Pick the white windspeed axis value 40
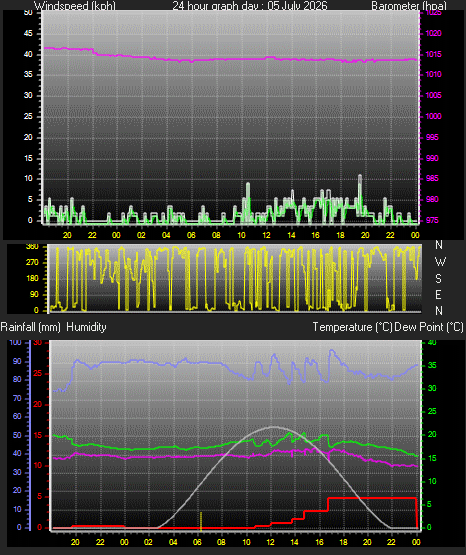This screenshot has height=555, width=466. pos(28,54)
